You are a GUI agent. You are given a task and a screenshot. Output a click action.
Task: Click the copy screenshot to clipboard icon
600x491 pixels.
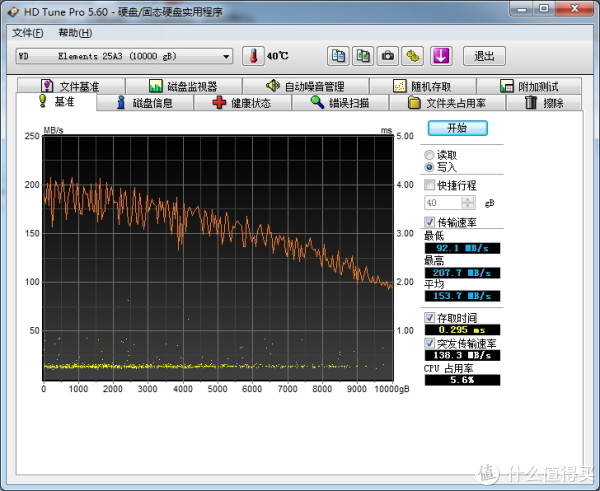tap(363, 56)
